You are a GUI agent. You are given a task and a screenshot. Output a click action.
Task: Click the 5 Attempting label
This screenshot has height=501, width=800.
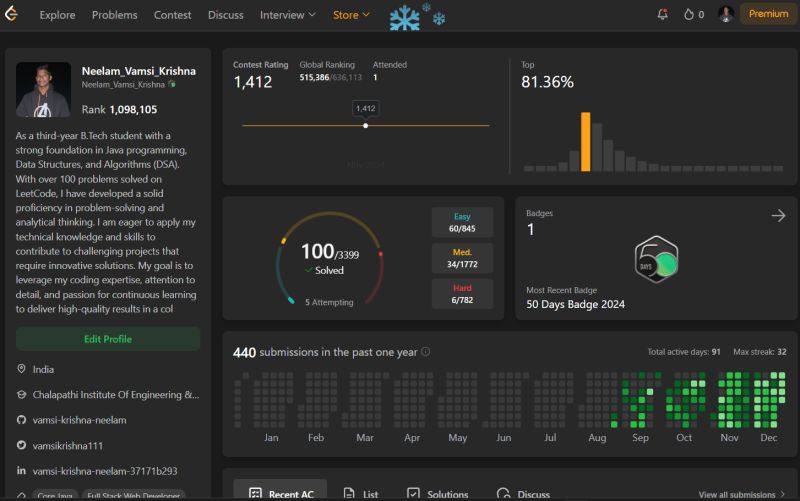[329, 302]
